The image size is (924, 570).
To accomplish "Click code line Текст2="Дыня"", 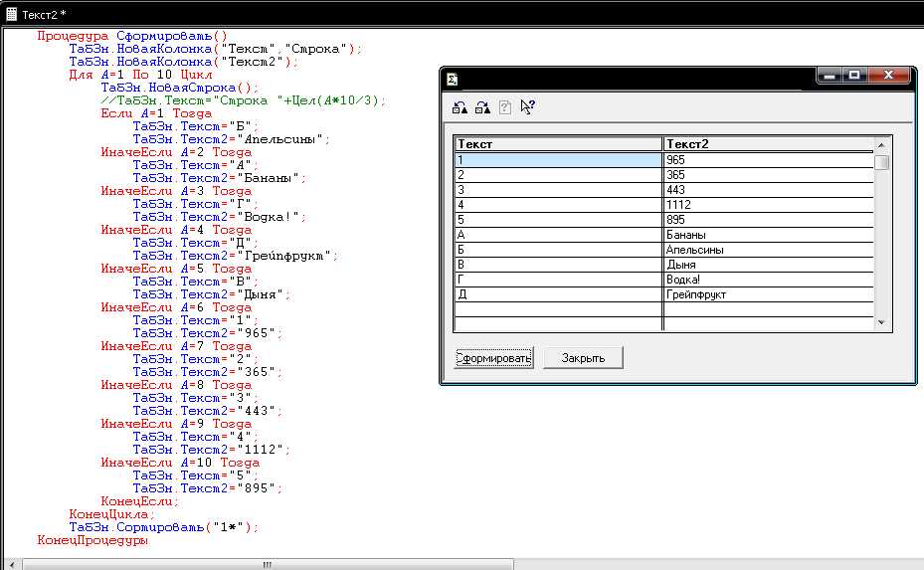I will 212,295.
